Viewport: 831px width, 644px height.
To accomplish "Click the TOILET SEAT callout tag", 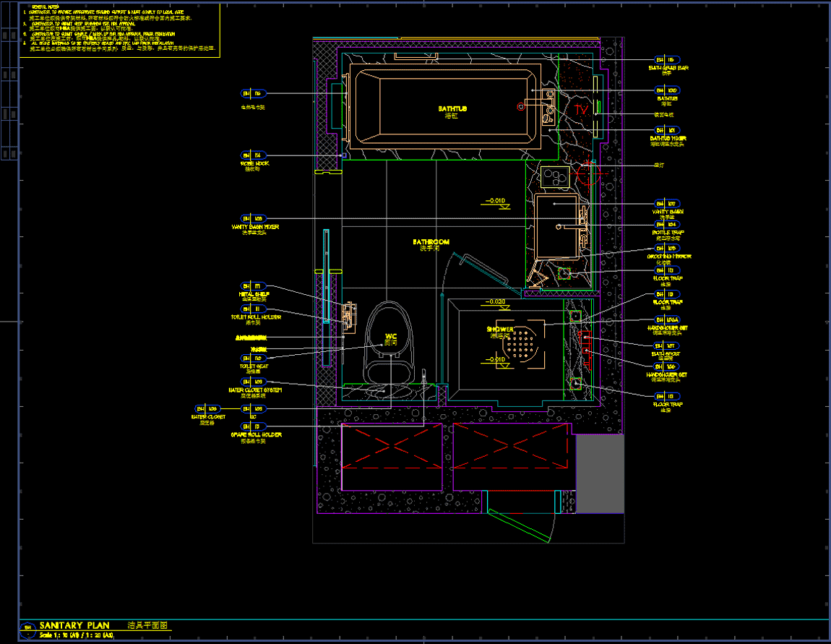I will (x=254, y=359).
